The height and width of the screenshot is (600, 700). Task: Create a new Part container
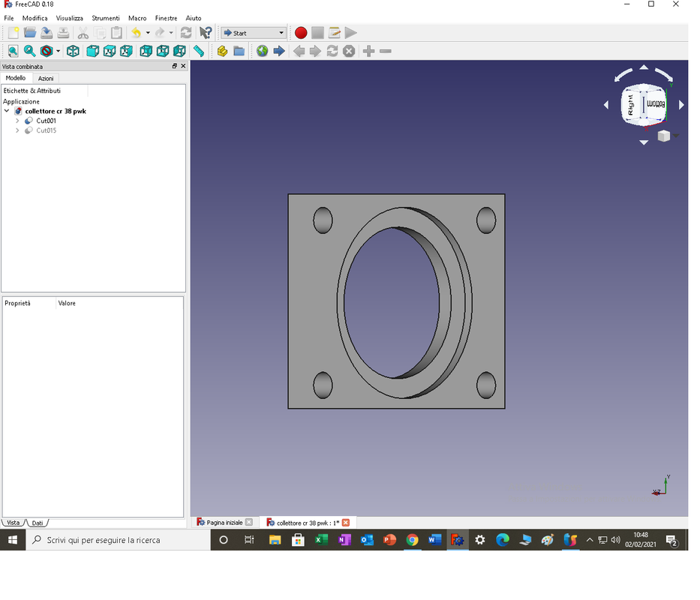pos(222,51)
